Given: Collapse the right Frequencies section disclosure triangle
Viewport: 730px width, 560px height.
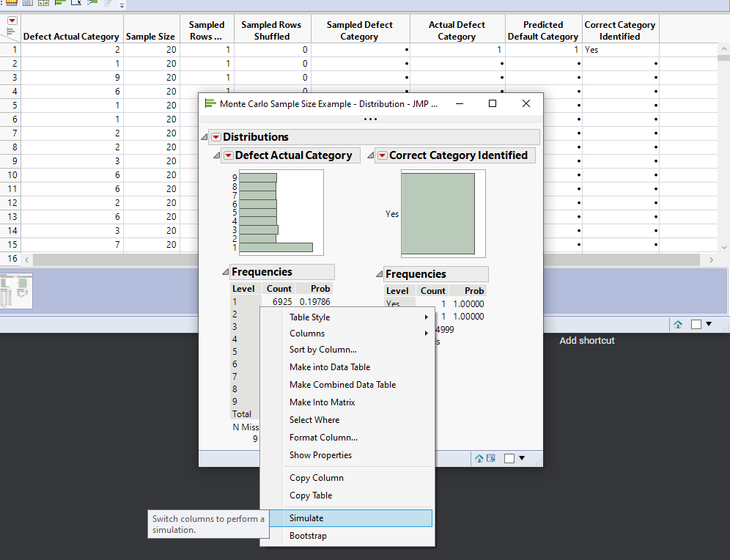Looking at the screenshot, I should (x=379, y=274).
